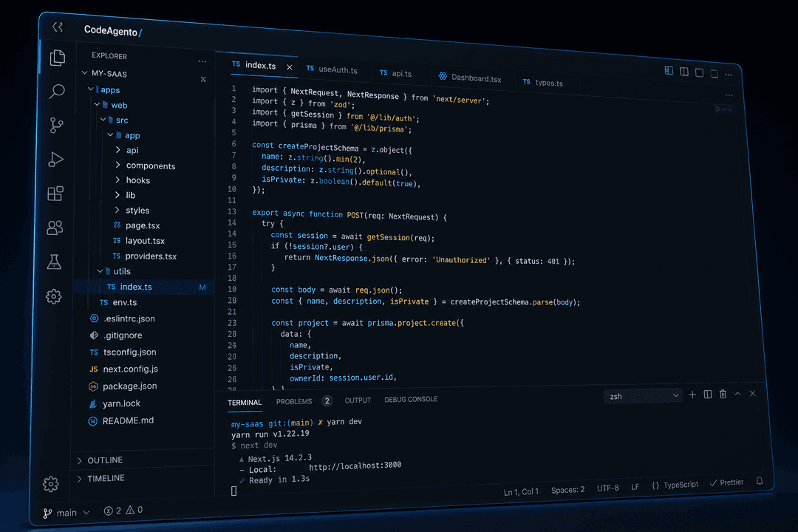The width and height of the screenshot is (798, 532).
Task: Maximize terminal panel with up chevron
Action: (737, 394)
